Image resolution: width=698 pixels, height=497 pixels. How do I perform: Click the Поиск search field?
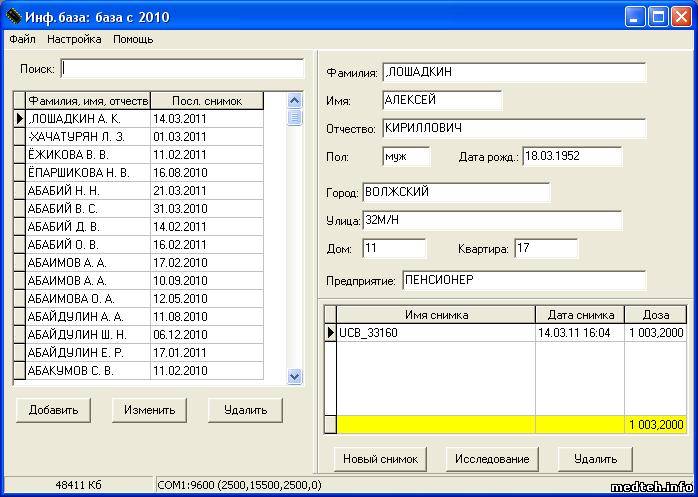pyautogui.click(x=182, y=69)
